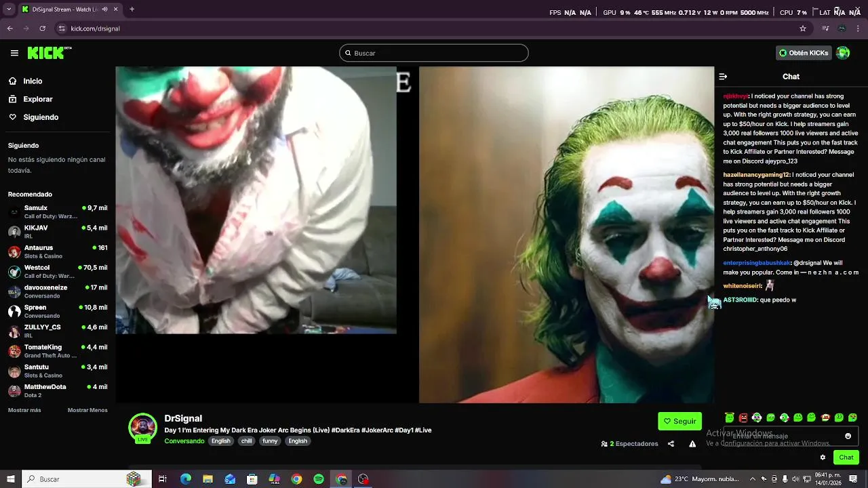Open a new Chrome tab
This screenshot has height=488, width=868.
click(132, 9)
